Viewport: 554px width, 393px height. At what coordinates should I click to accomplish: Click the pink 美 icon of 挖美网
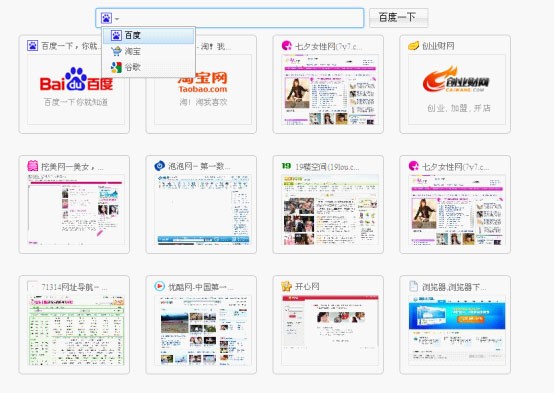[x=33, y=166]
